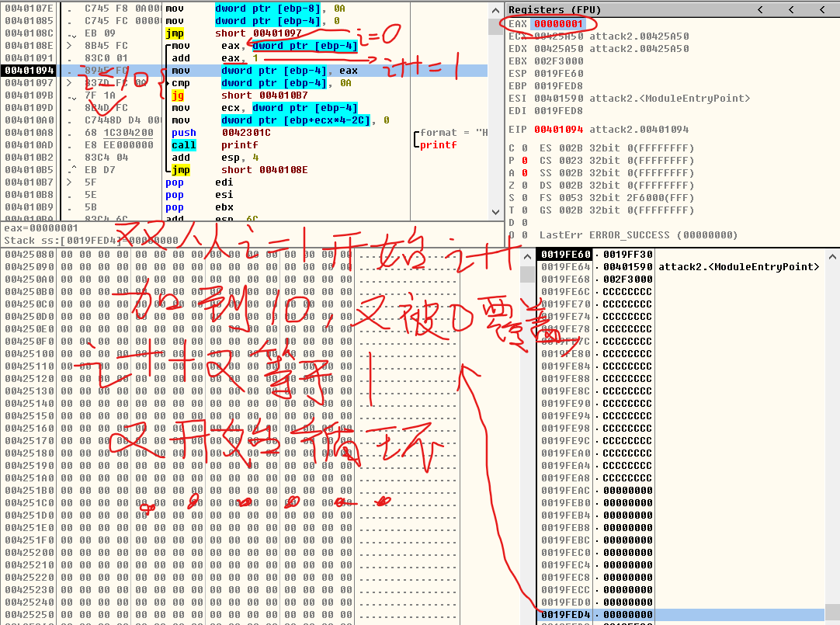840x625 pixels.
Task: Toggle the zero flag Z value
Action: [524, 186]
